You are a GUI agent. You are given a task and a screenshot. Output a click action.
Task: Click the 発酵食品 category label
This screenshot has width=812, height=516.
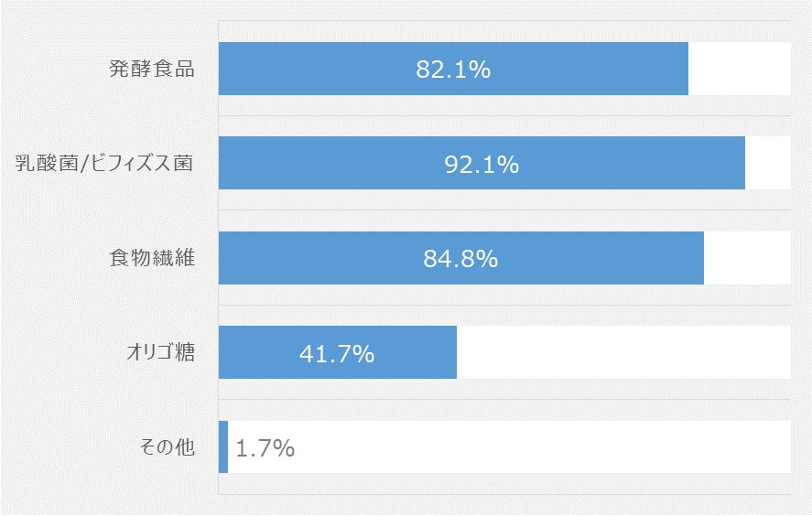(x=152, y=69)
